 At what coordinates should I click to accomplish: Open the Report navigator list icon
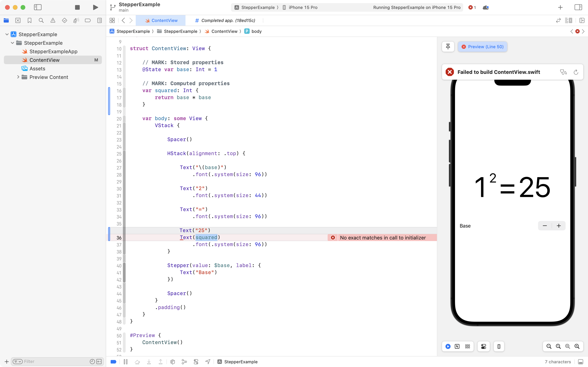coord(100,20)
